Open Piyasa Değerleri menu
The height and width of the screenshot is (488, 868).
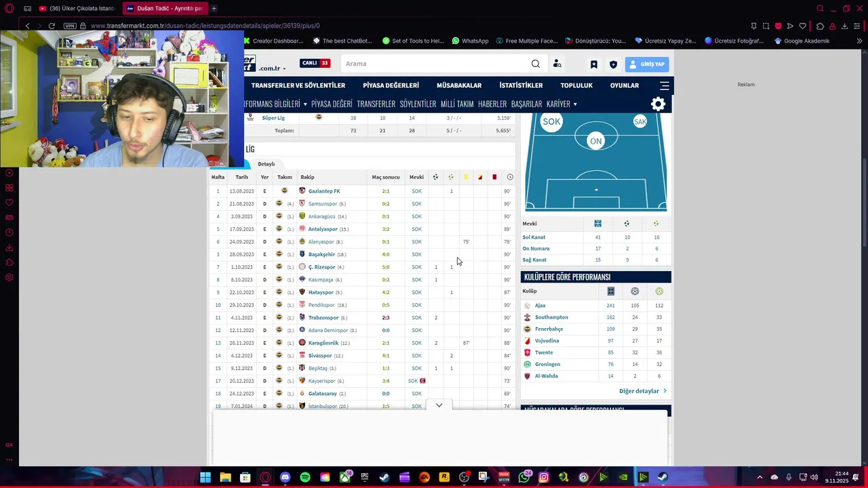391,85
